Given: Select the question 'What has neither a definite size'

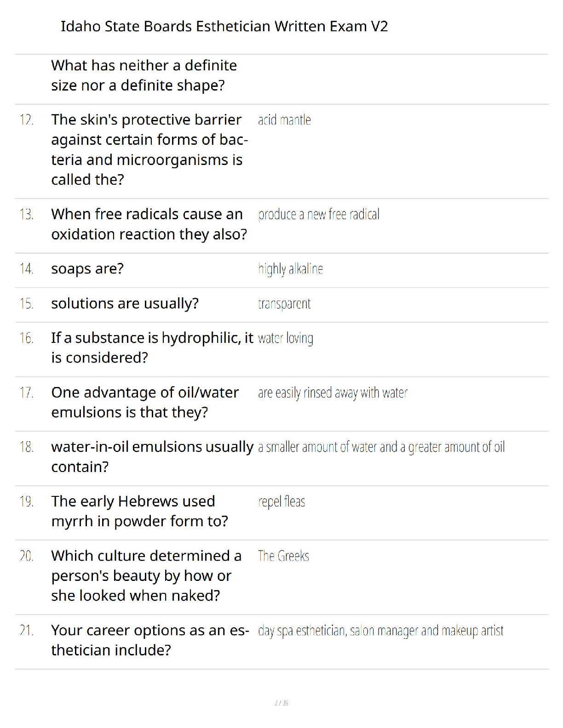Looking at the screenshot, I should (x=144, y=75).
